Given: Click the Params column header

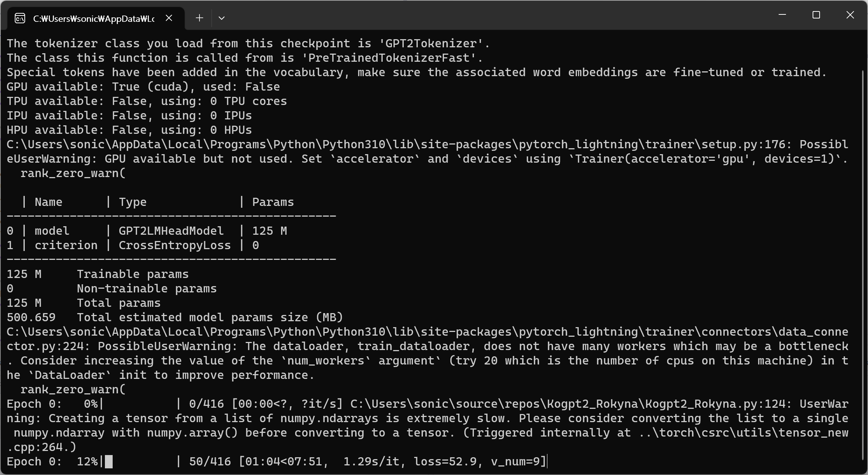Looking at the screenshot, I should tap(273, 202).
